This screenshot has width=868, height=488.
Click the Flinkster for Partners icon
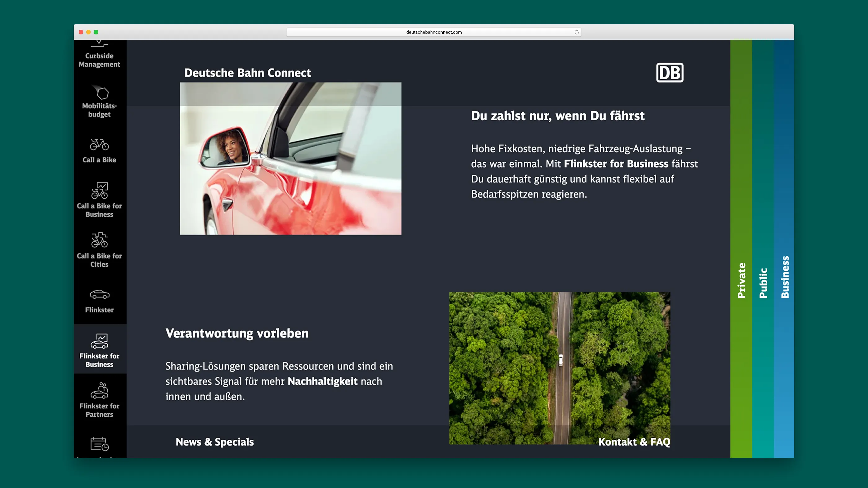pos(100,390)
